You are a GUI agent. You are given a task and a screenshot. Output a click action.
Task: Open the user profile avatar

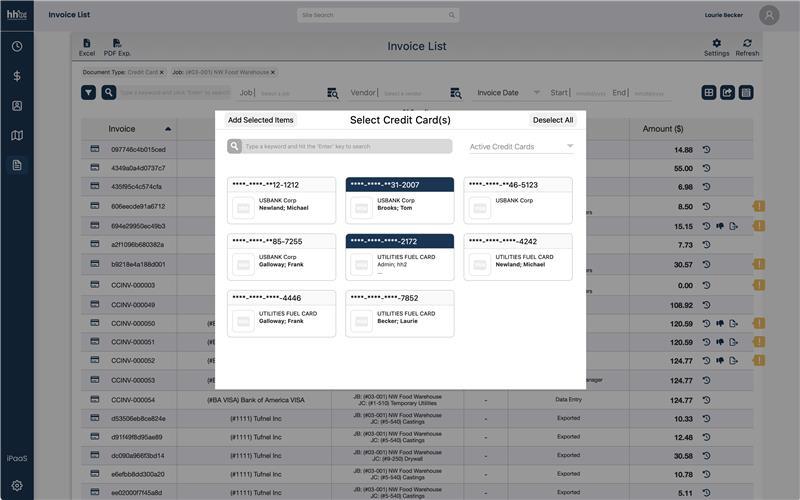pos(768,15)
